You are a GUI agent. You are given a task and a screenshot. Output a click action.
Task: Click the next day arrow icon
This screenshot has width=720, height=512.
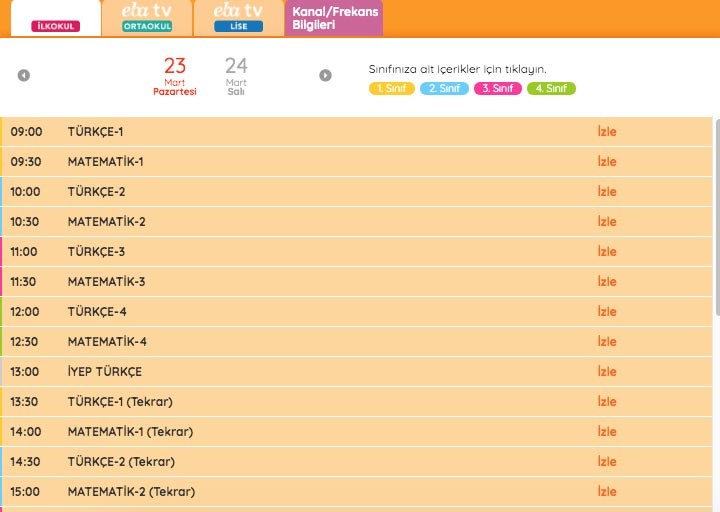point(325,75)
